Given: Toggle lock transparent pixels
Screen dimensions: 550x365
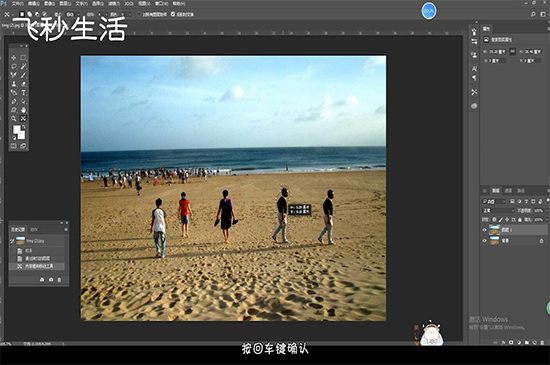Looking at the screenshot, I should tap(494, 219).
